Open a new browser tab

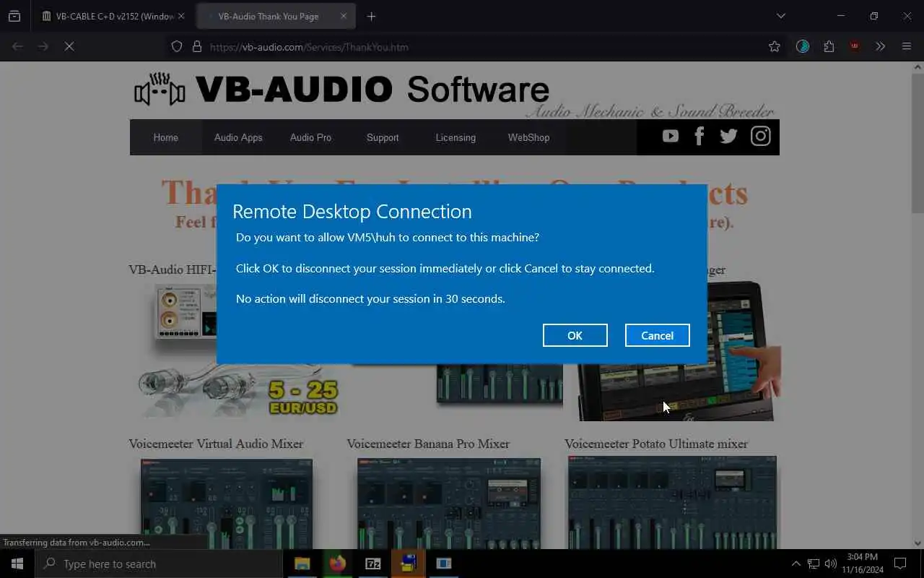[371, 16]
